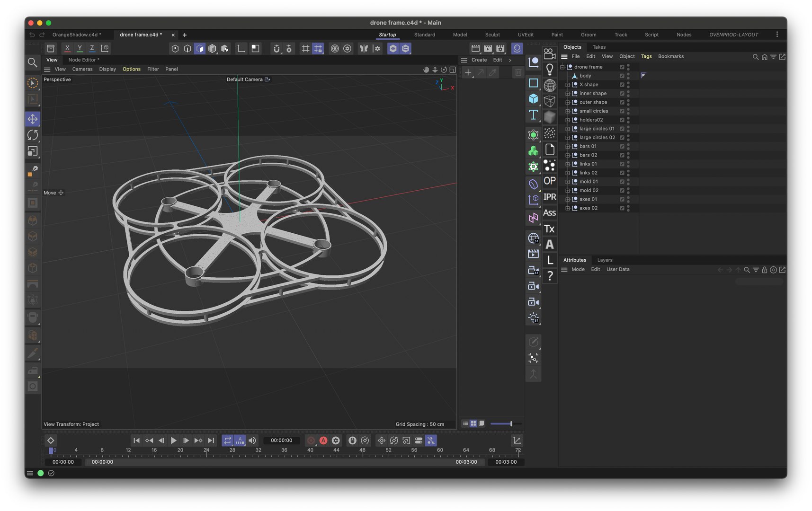Expand the X shape object tree
The image size is (812, 511).
click(x=567, y=85)
